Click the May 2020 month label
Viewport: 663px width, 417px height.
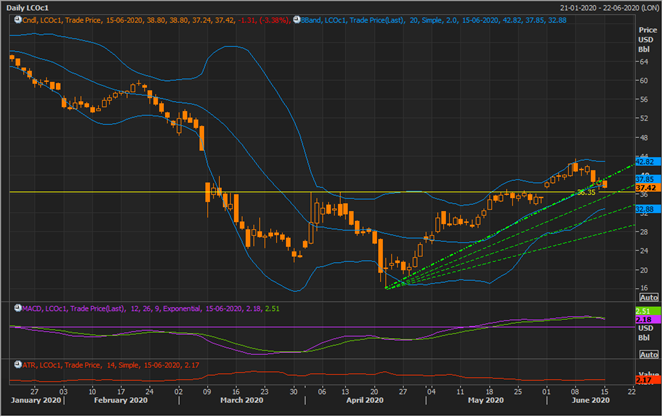(x=486, y=400)
